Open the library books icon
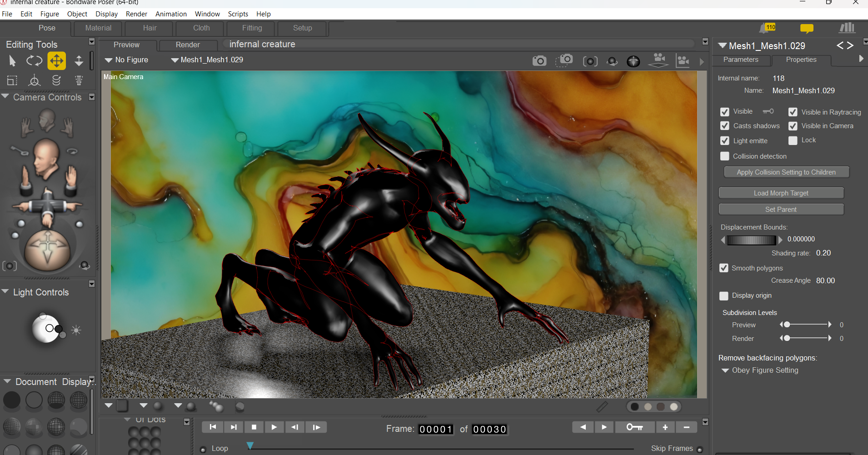The width and height of the screenshot is (868, 455). click(x=847, y=28)
